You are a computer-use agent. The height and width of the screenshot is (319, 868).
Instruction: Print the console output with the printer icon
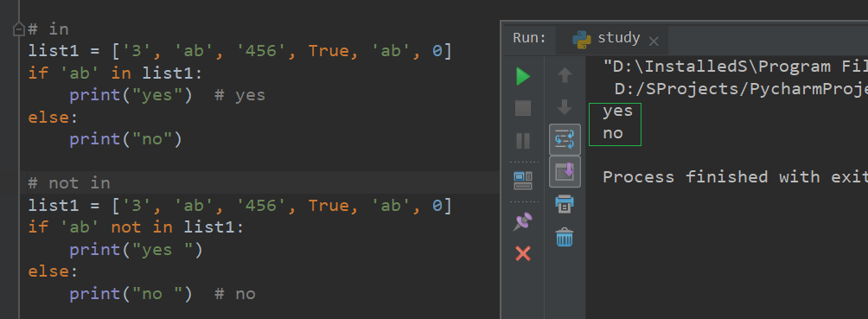(x=564, y=204)
